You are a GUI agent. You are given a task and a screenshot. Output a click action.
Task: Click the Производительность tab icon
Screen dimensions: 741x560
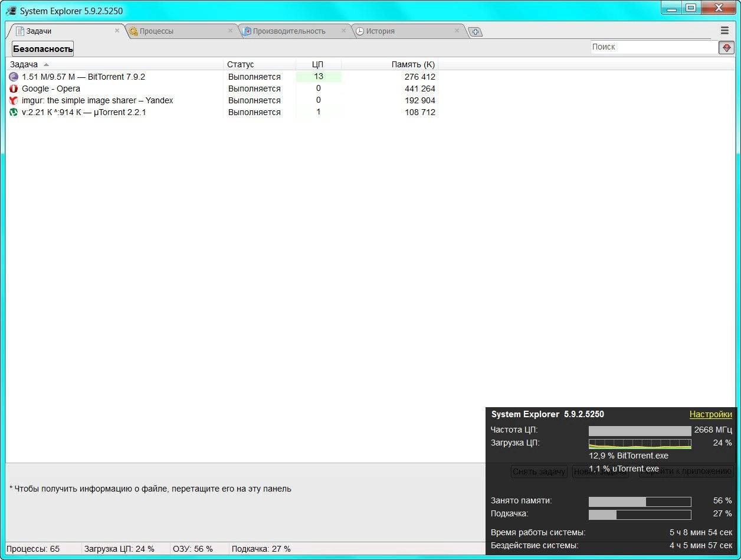click(247, 31)
